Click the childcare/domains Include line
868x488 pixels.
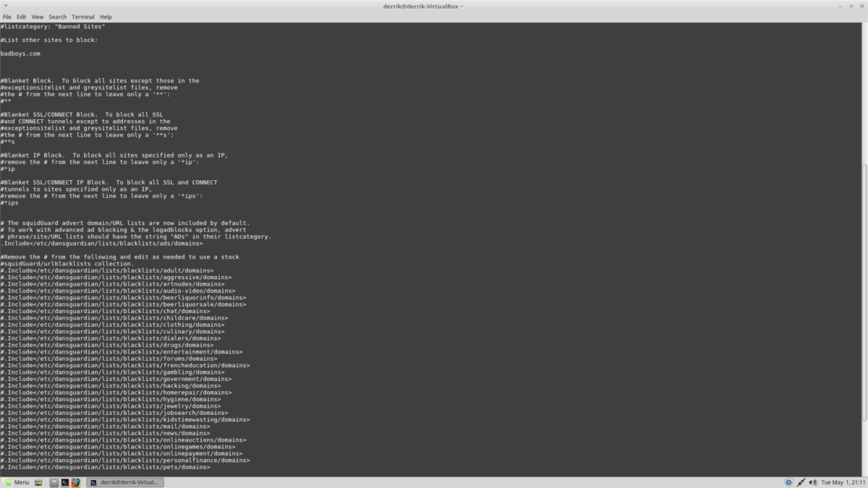tap(114, 317)
